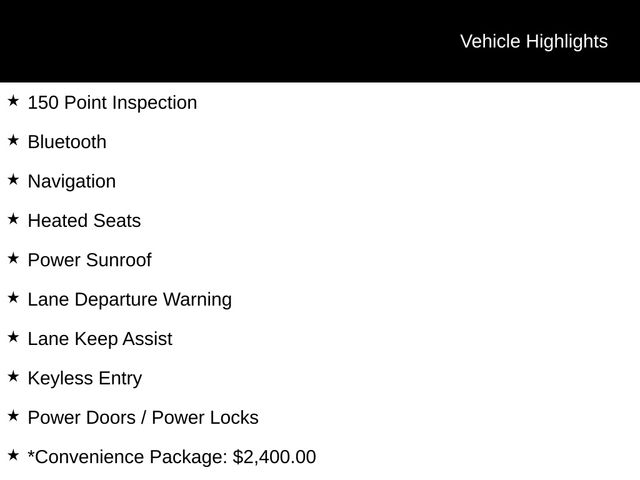640x480 pixels.
Task: Select the Lane Keep Assist text
Action: [100, 339]
